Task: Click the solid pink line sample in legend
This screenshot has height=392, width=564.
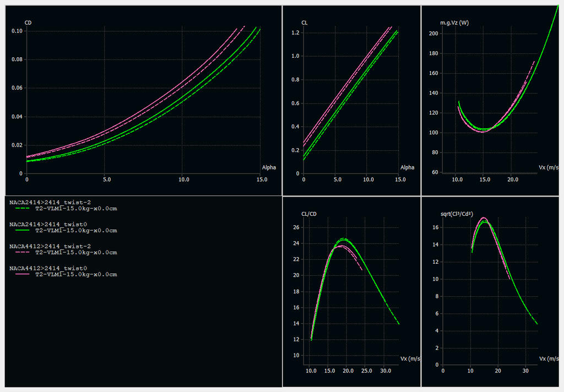Action: (22, 274)
